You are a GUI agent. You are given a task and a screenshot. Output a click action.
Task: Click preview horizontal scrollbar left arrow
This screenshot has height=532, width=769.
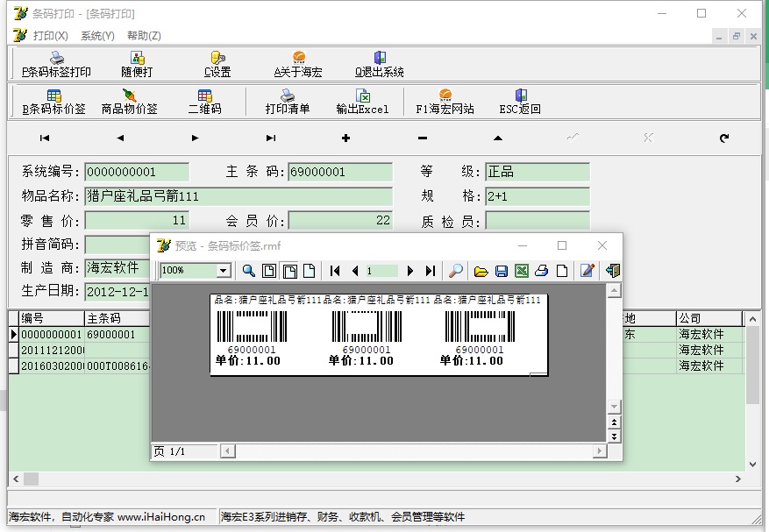[227, 450]
